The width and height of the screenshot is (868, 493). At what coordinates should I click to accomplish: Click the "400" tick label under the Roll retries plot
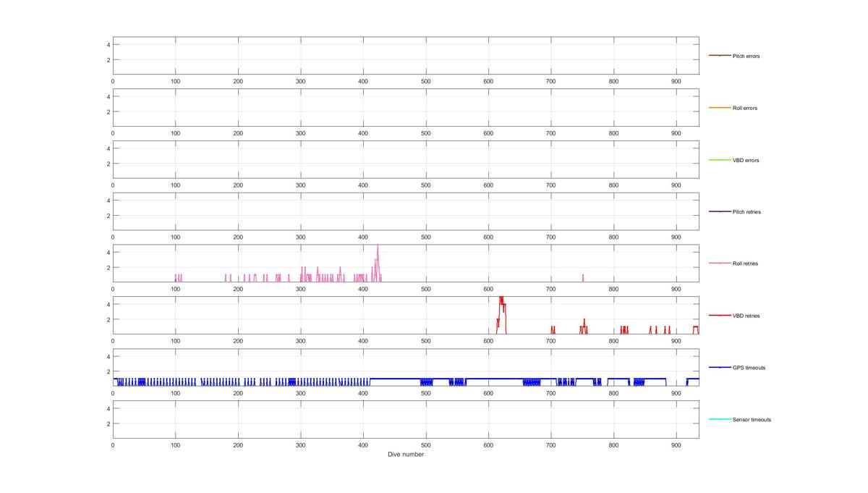pos(363,290)
